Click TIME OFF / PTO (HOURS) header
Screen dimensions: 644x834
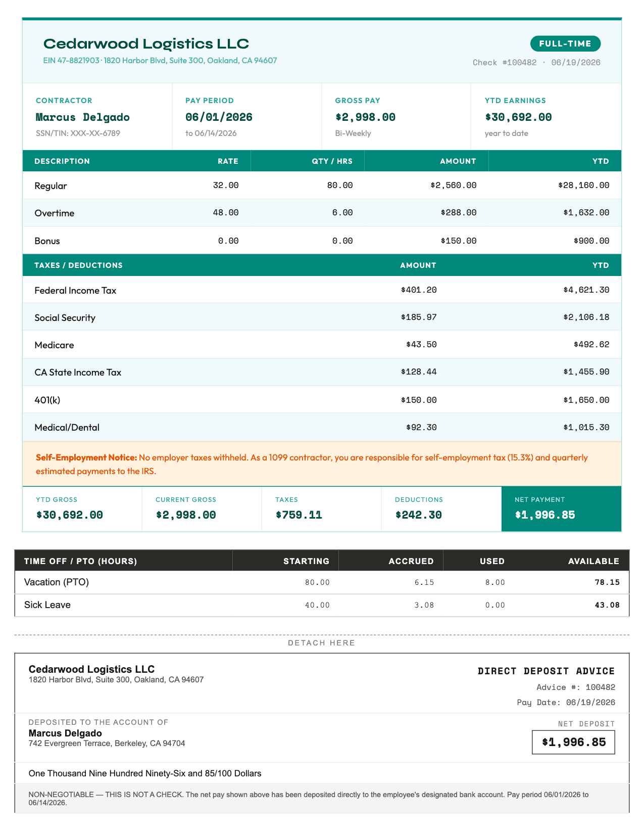(80, 561)
